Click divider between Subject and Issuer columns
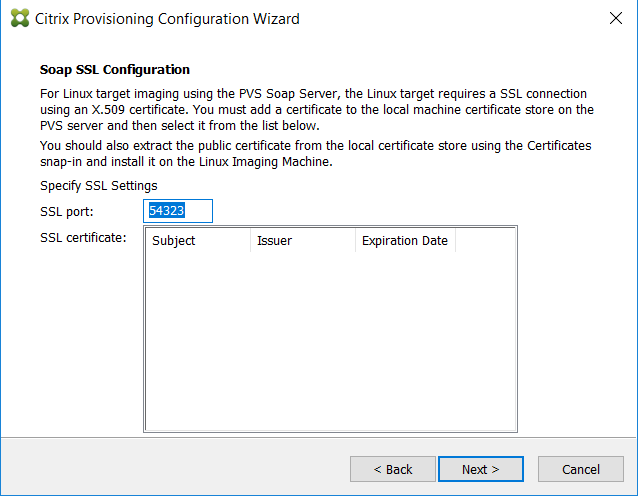Image resolution: width=640 pixels, height=497 pixels. (251, 241)
